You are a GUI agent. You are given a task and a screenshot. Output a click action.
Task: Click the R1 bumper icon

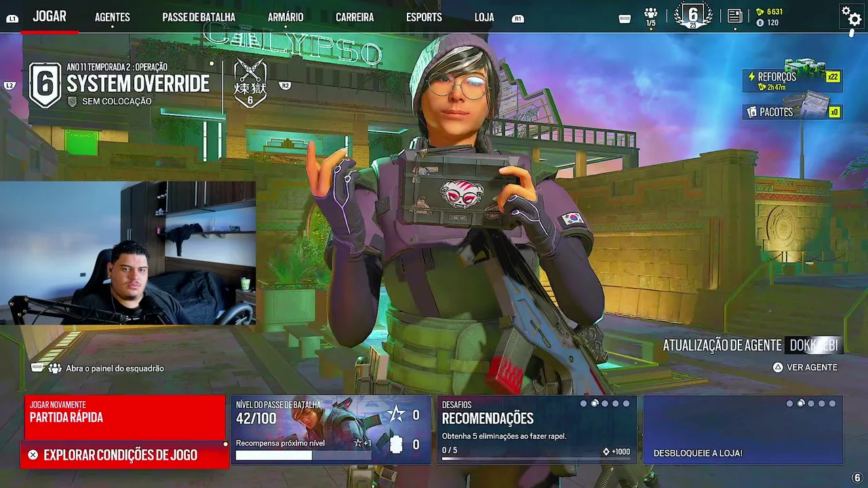click(518, 19)
